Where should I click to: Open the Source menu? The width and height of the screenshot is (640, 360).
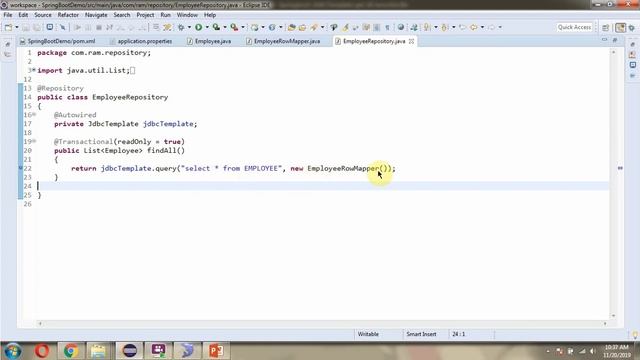(x=43, y=15)
